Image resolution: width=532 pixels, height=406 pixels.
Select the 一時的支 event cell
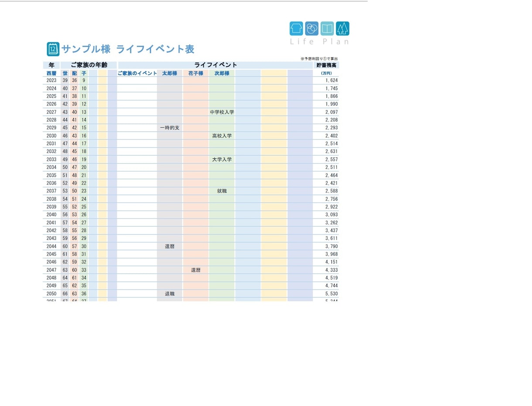pyautogui.click(x=170, y=128)
